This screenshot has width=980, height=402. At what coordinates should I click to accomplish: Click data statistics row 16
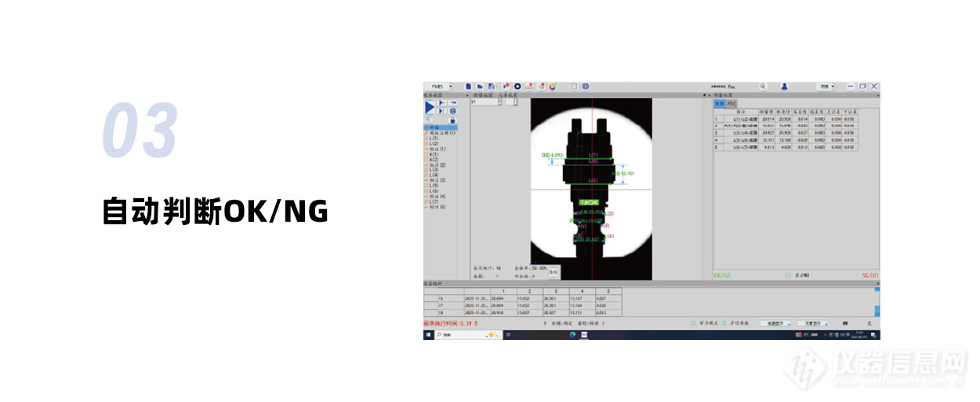tap(522, 299)
